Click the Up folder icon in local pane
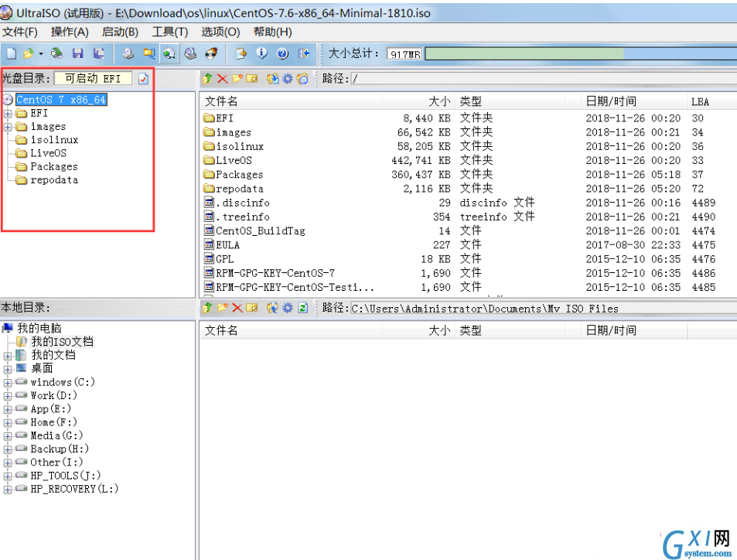This screenshot has width=737, height=560. (x=207, y=308)
